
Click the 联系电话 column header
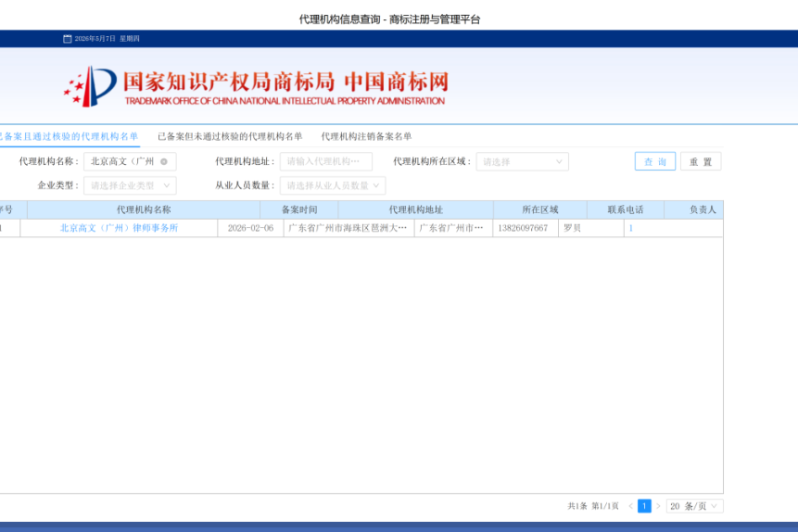click(x=626, y=209)
